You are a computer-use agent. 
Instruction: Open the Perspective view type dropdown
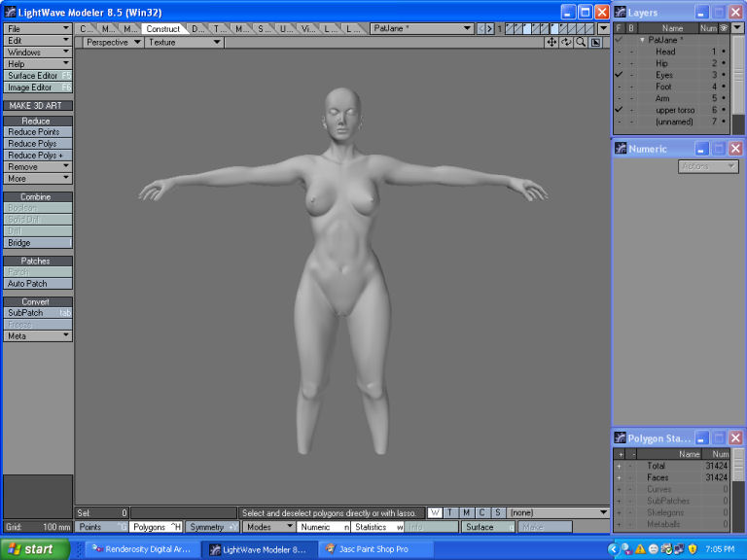click(x=113, y=43)
